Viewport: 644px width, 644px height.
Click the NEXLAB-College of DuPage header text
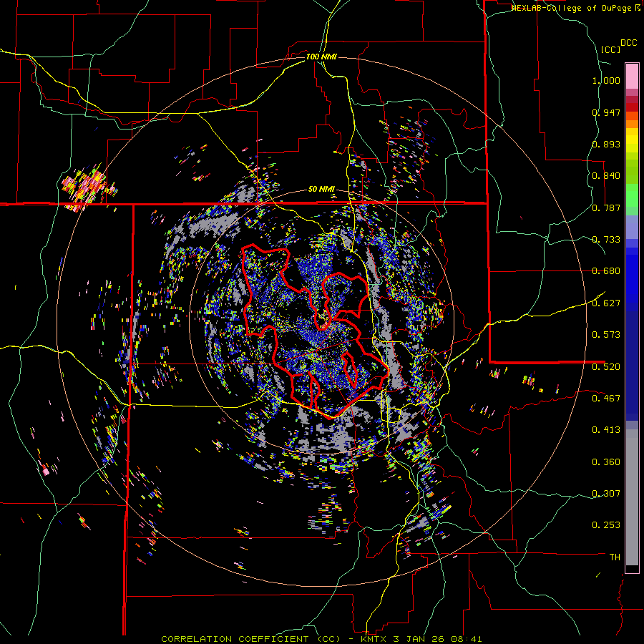pyautogui.click(x=571, y=8)
